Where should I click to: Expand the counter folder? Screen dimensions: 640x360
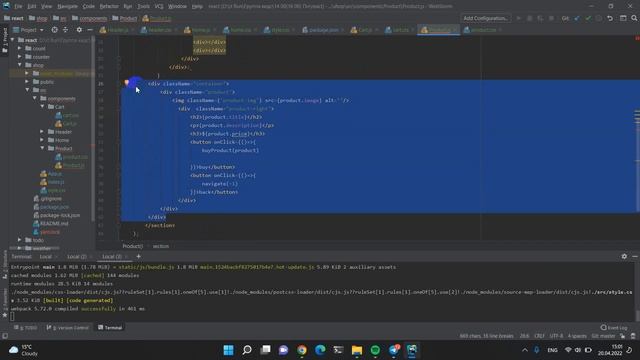[20, 57]
